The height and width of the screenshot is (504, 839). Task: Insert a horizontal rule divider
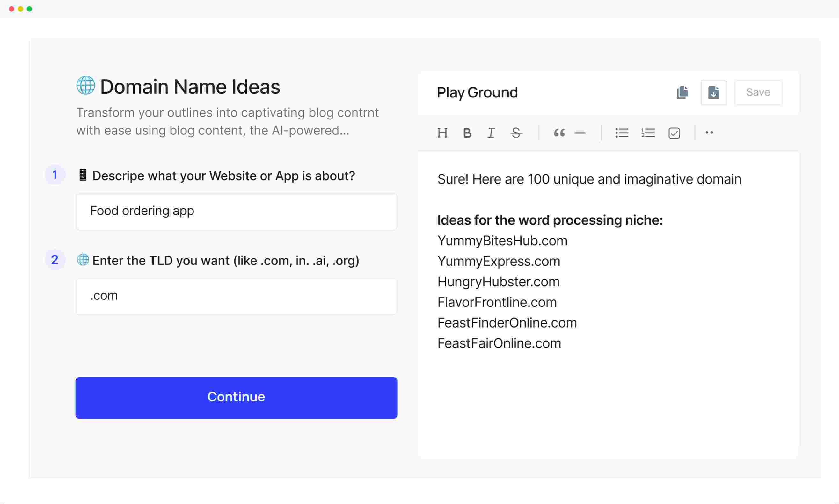(x=580, y=133)
